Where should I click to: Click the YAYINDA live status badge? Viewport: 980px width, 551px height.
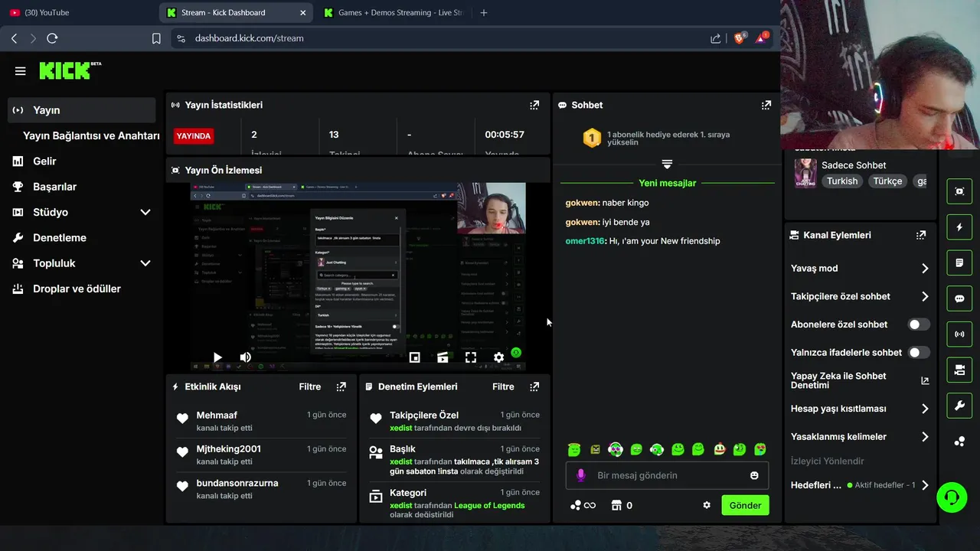tap(194, 135)
